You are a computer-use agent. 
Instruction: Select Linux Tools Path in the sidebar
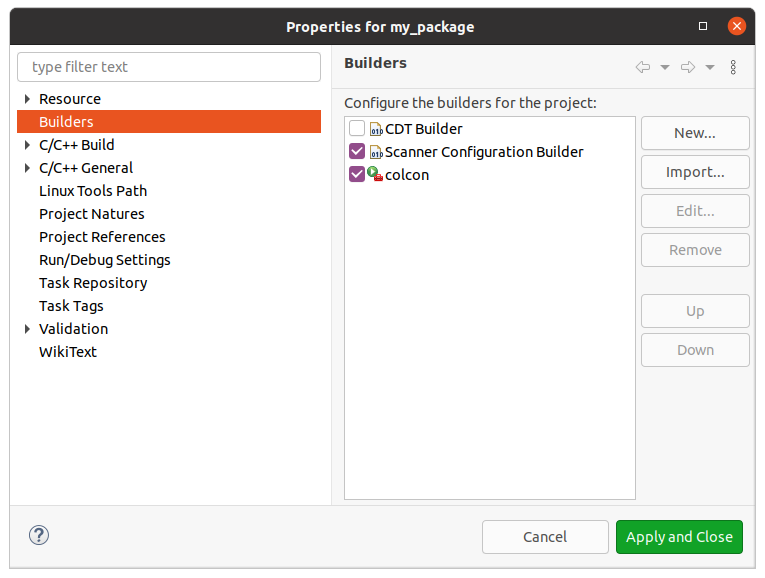click(93, 191)
